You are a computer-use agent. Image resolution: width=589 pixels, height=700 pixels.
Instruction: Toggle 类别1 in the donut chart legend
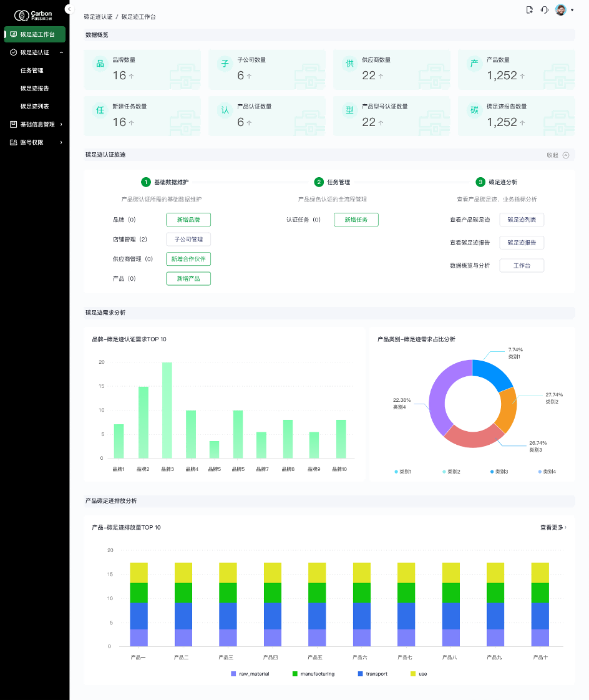tap(403, 472)
